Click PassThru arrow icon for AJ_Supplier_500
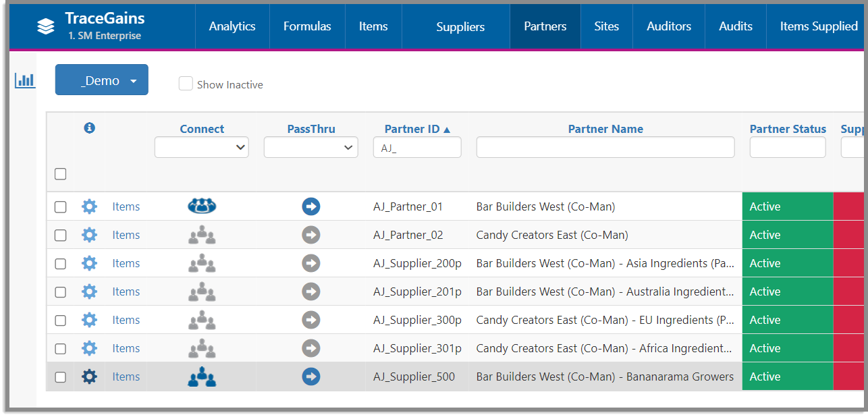868x417 pixels. (x=311, y=377)
